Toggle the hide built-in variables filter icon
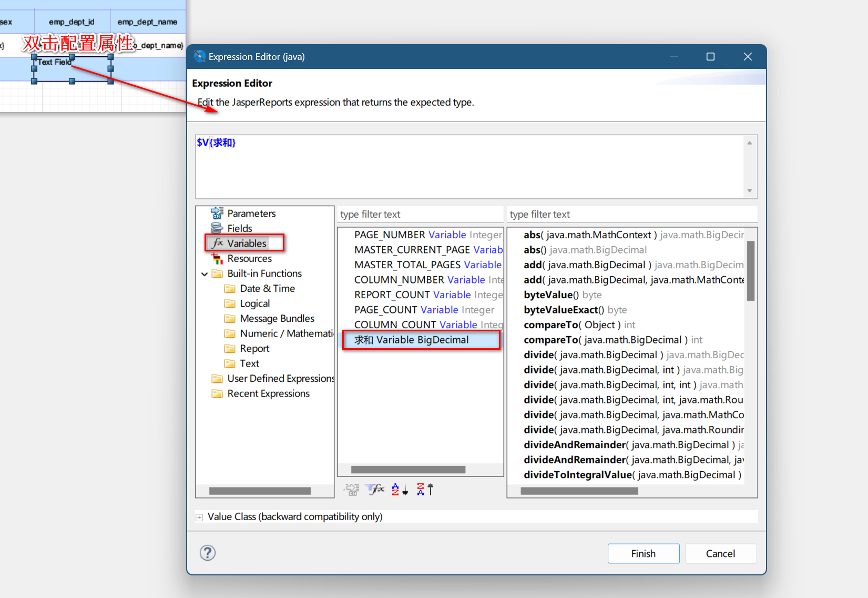 coord(375,490)
